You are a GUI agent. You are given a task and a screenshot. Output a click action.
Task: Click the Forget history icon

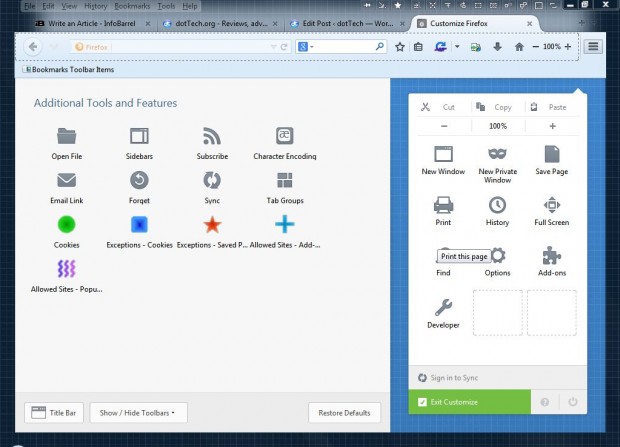point(139,180)
